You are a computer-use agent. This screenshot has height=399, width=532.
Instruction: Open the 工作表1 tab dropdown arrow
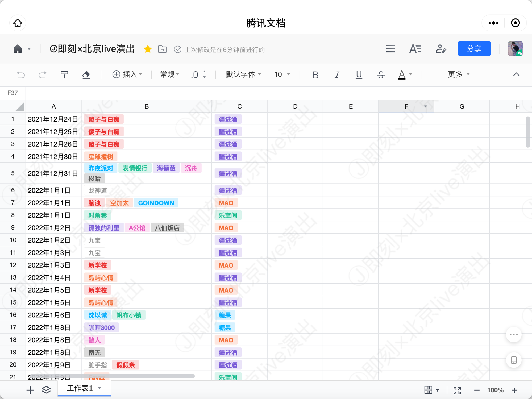tap(99, 388)
